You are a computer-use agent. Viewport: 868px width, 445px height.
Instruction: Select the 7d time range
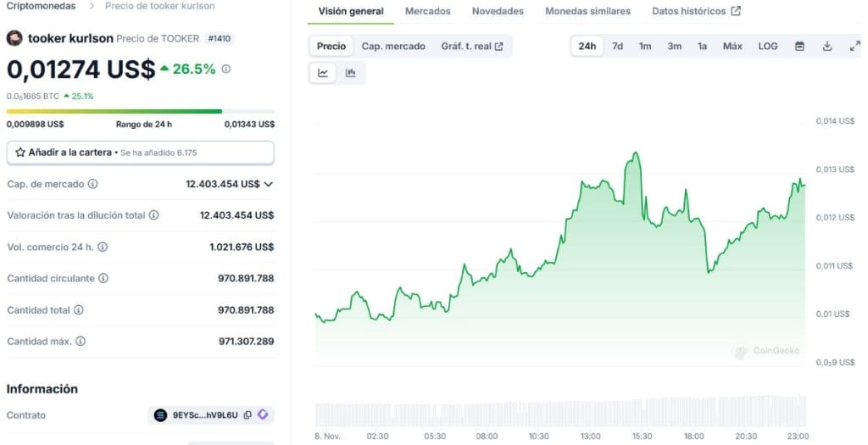point(617,47)
